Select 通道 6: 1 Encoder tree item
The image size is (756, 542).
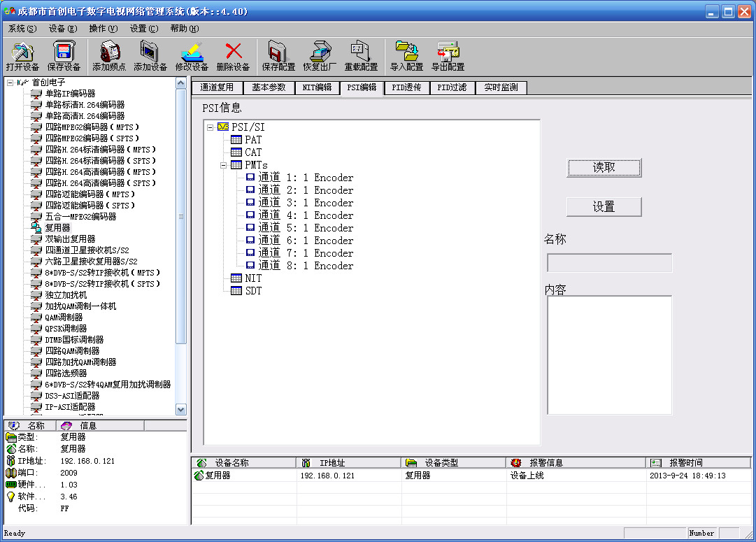pyautogui.click(x=306, y=240)
